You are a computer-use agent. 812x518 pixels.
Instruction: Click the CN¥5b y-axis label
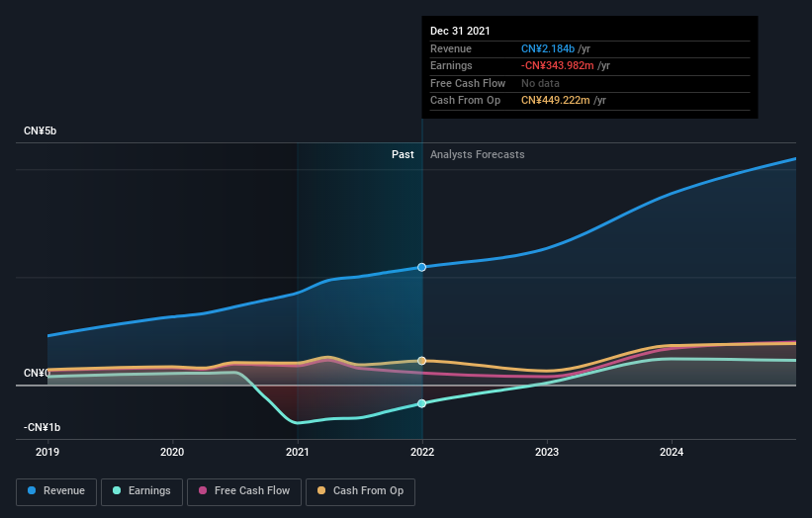pos(40,130)
